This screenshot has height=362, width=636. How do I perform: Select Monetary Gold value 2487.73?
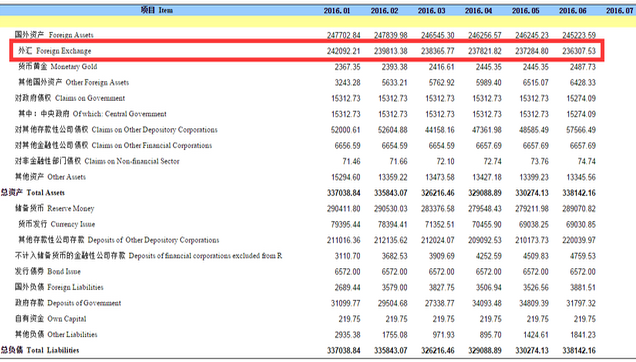click(x=582, y=67)
